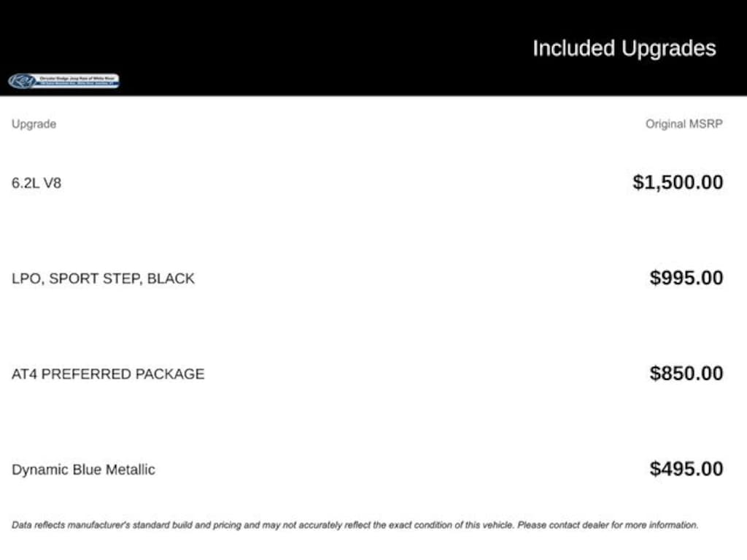
Task: Select the Original MSRP column header
Action: pos(684,124)
